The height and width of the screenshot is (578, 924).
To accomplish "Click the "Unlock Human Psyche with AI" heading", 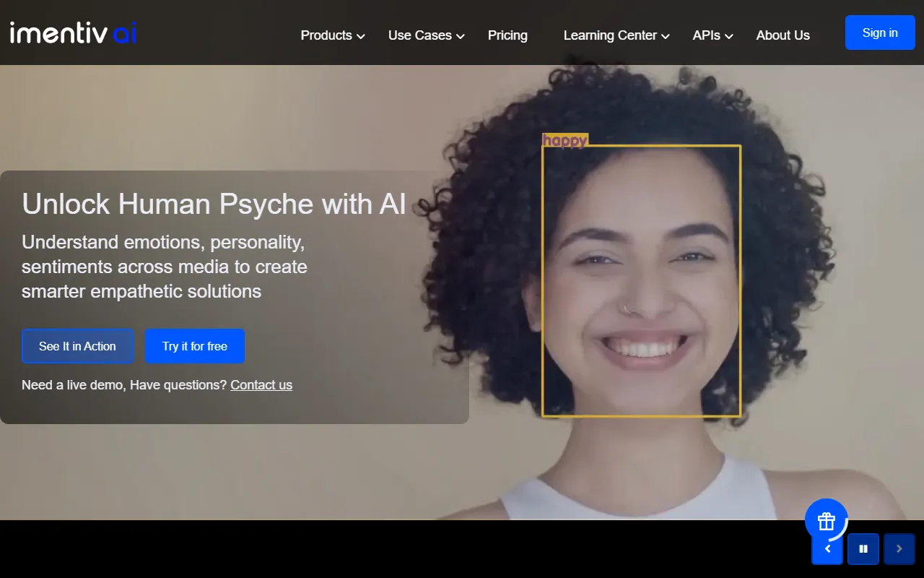I will coord(214,204).
